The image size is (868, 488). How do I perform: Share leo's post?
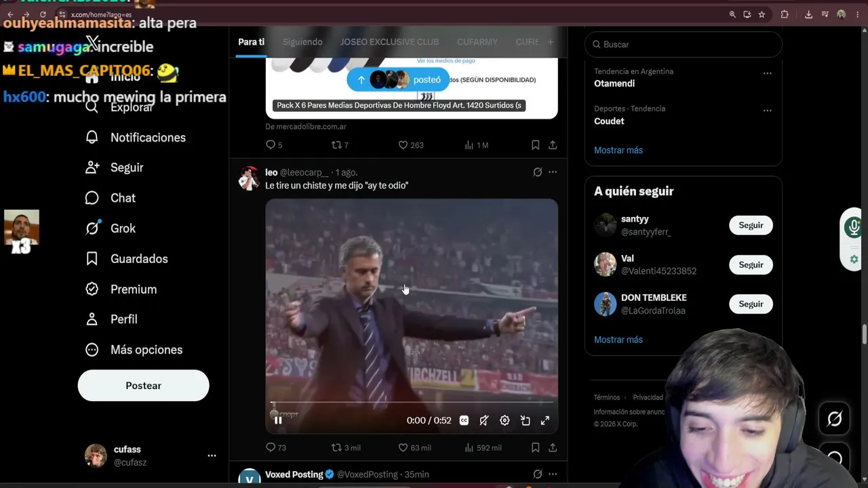click(553, 447)
